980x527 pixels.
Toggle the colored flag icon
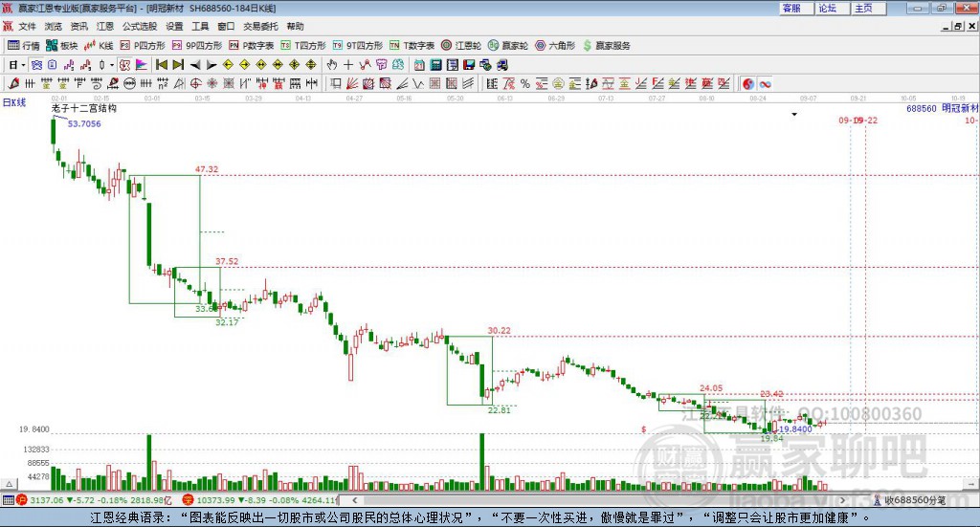(x=142, y=65)
